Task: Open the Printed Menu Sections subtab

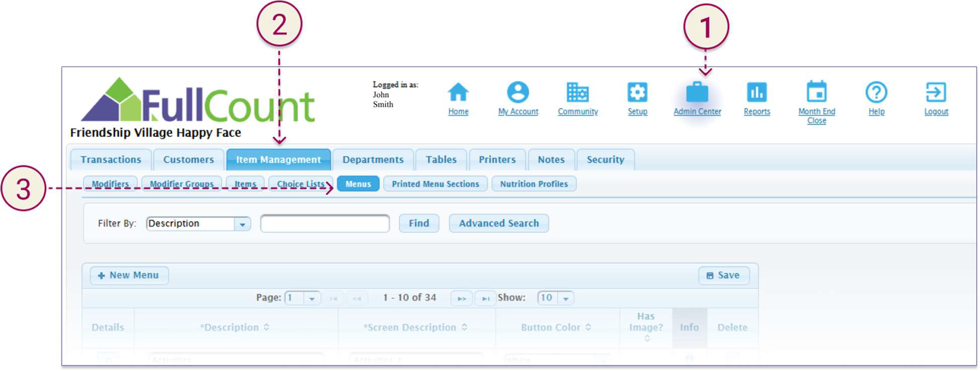Action: 435,184
